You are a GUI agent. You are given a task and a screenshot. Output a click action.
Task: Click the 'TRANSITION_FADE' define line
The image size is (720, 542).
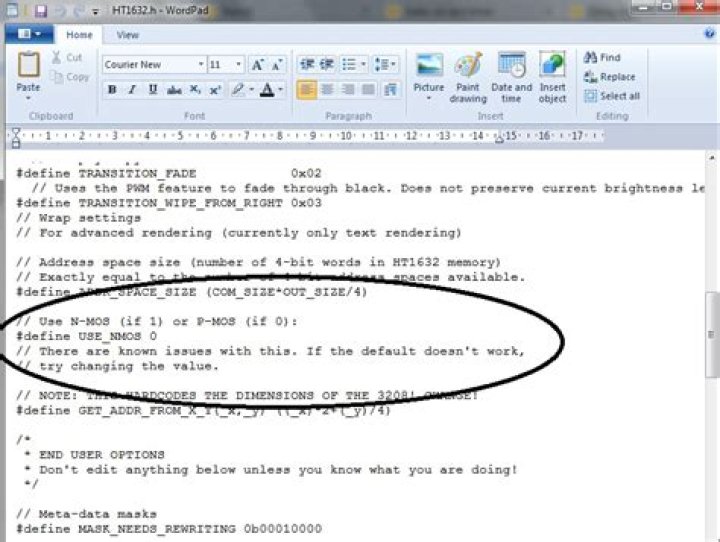click(169, 174)
